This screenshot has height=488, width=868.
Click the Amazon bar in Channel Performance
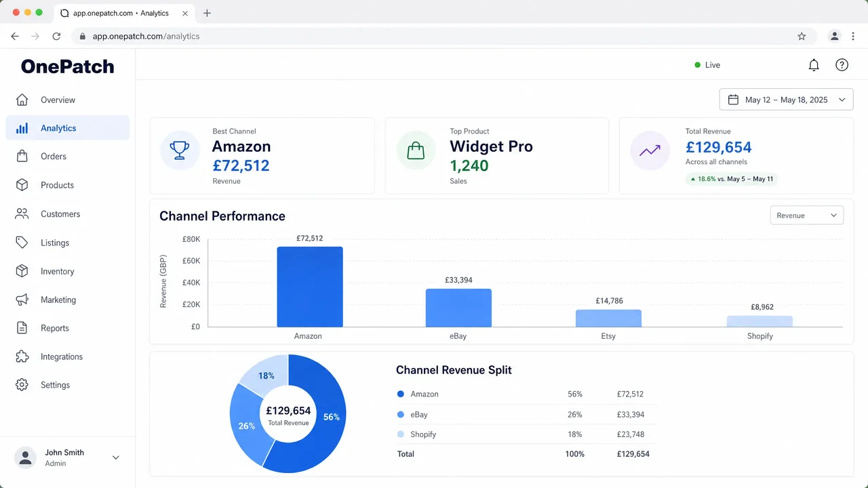[x=310, y=287]
